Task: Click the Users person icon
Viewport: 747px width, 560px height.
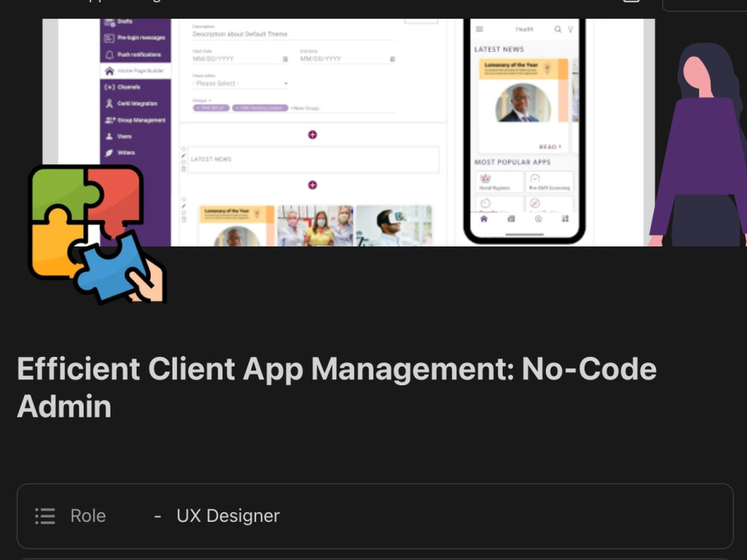Action: (x=109, y=136)
